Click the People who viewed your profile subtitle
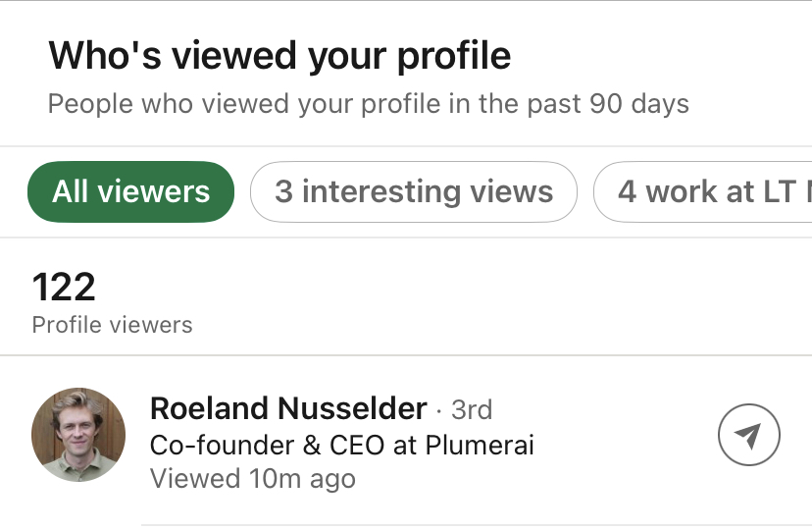This screenshot has height=530, width=812. 368,104
